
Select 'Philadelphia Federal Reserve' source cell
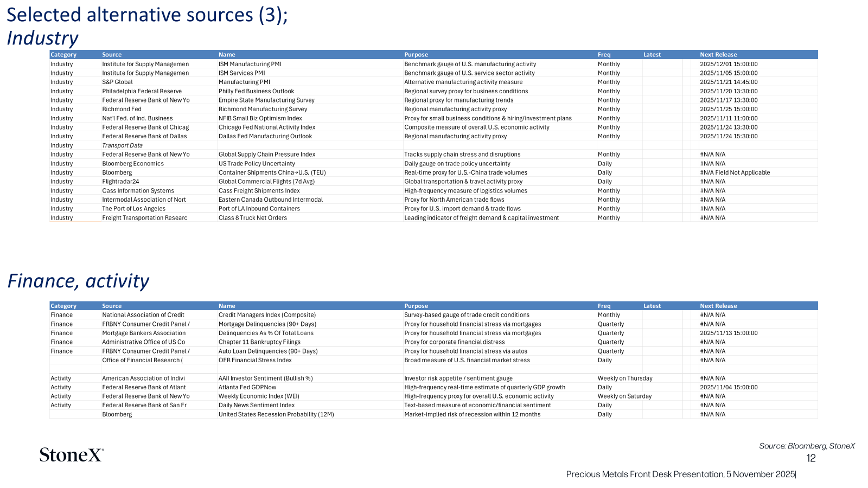pos(142,91)
